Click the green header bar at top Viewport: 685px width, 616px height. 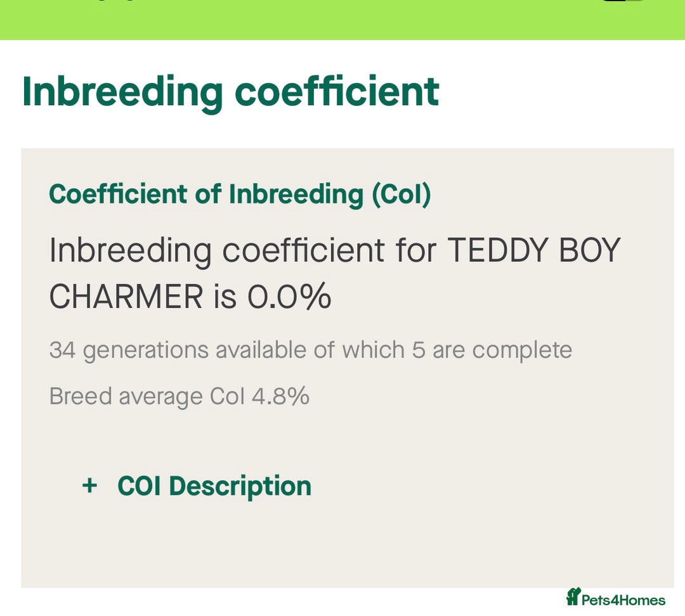coord(342,20)
